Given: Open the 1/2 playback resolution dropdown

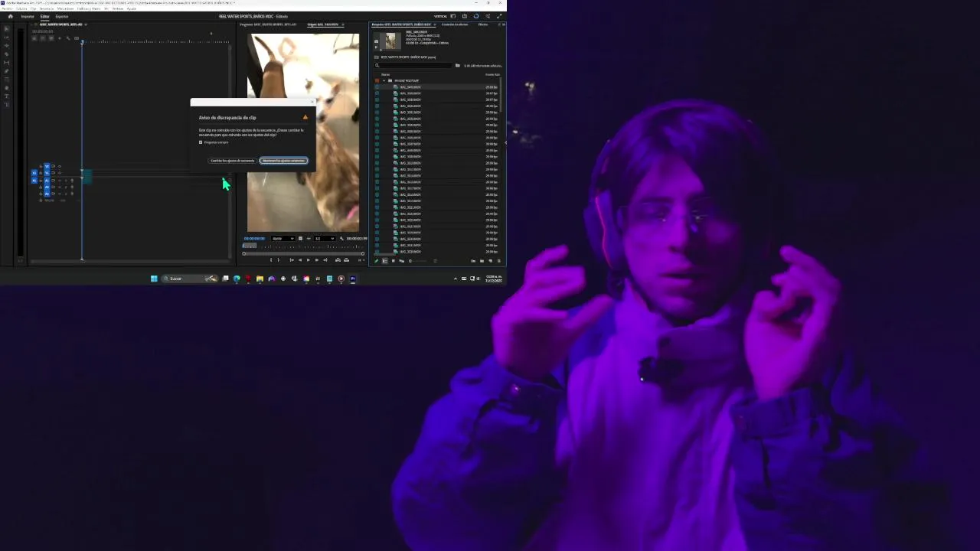Looking at the screenshot, I should click(x=325, y=239).
